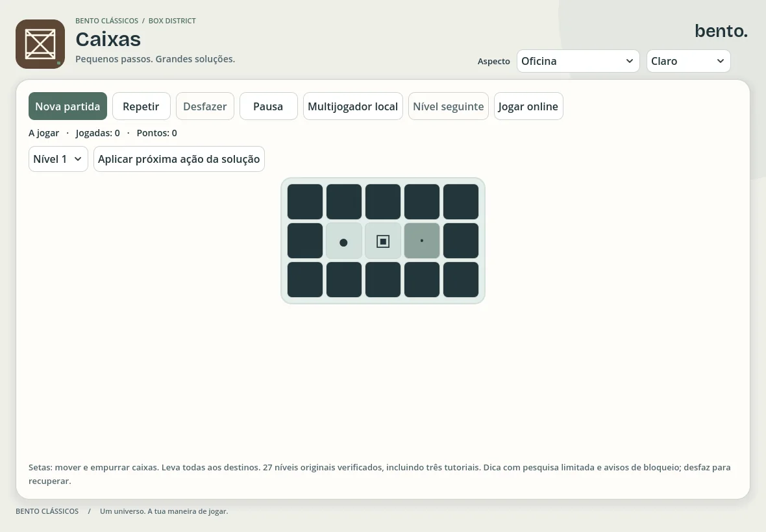Click the bento. logo

coord(721,30)
